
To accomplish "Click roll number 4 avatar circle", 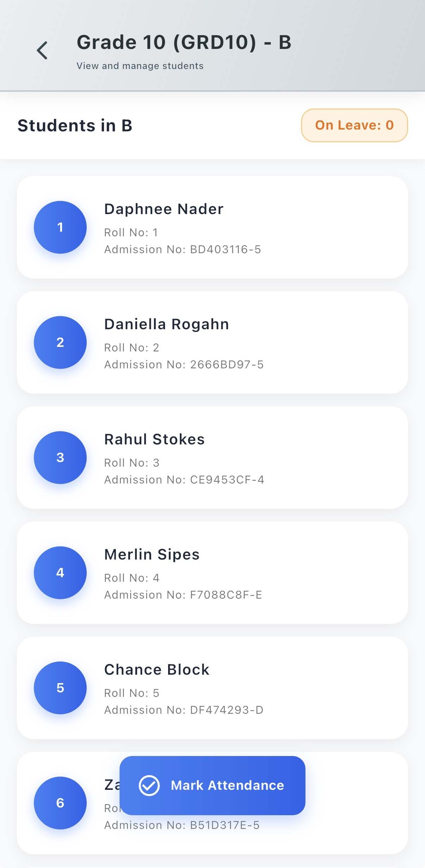I will [60, 573].
